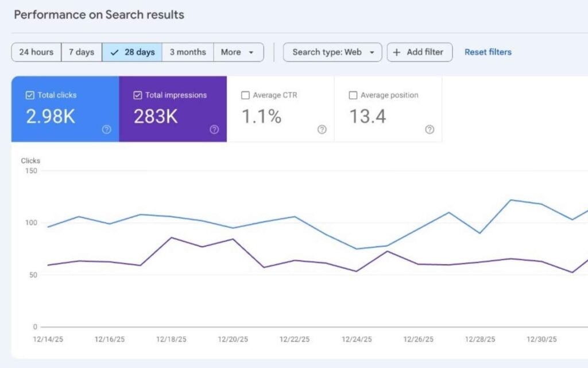Click the checkbox icon on Total impressions card
The width and height of the screenshot is (588, 368).
tap(137, 95)
